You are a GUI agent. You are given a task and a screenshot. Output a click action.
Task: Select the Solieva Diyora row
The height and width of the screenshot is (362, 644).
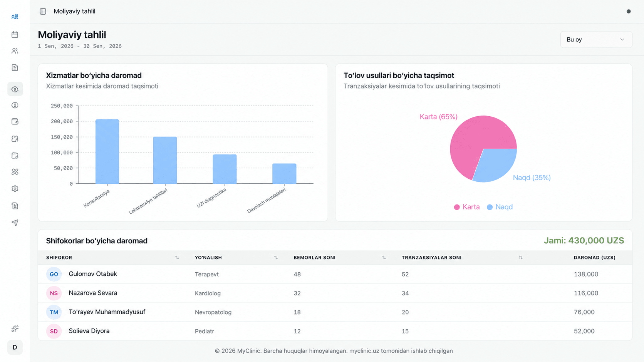[x=335, y=331]
